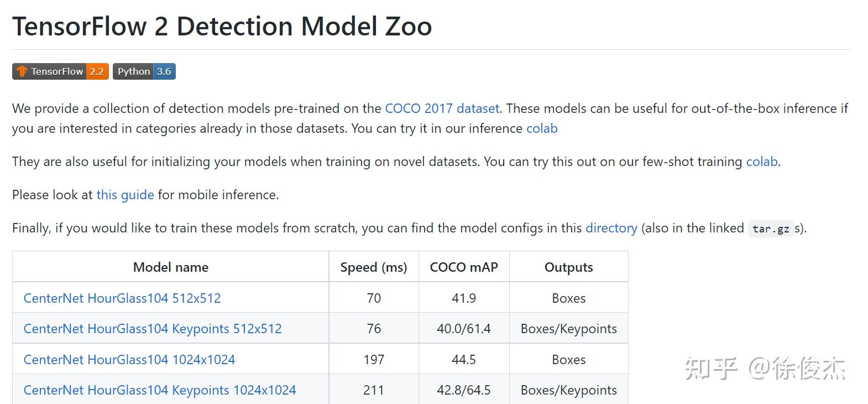Screen dimensions: 868x404
Task: Click the 41.9 COCO mAP cell
Action: [464, 298]
